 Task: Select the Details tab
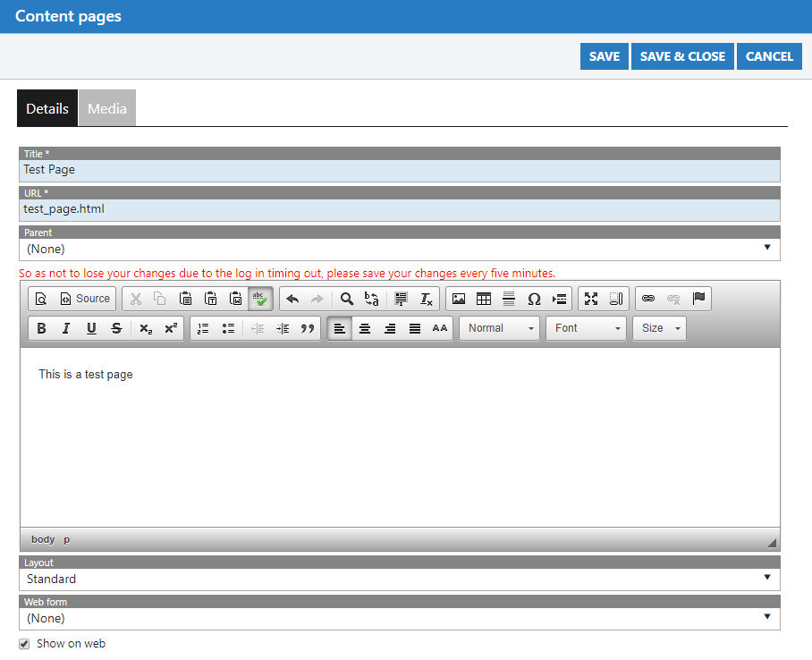coord(47,108)
